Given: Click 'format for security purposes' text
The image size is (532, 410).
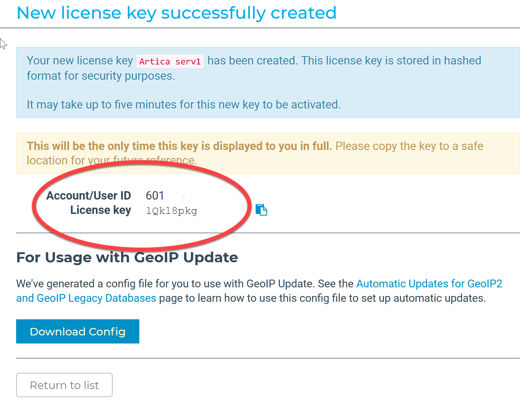Looking at the screenshot, I should point(101,76).
